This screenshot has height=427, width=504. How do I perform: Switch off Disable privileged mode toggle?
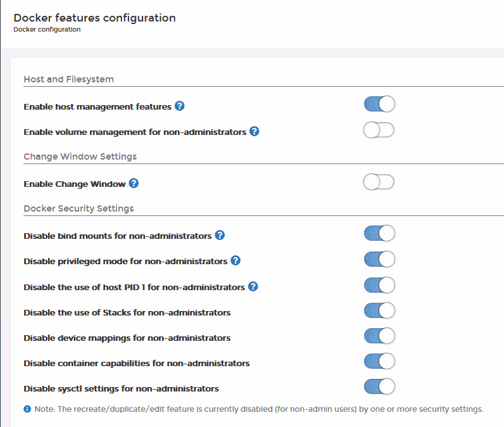379,259
